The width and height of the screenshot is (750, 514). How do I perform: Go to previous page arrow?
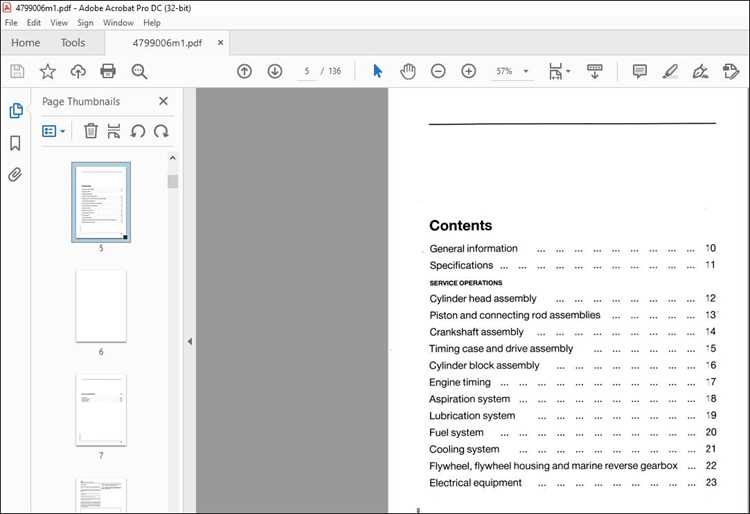pos(244,71)
